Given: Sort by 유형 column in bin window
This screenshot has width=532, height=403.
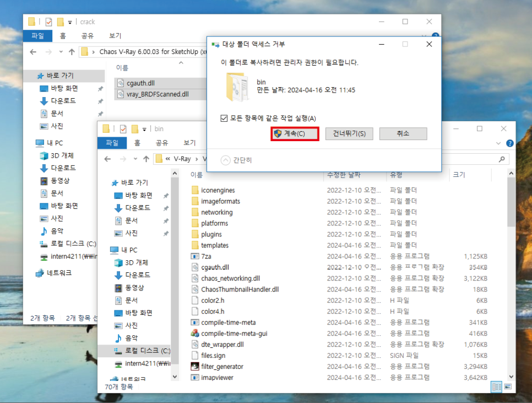Looking at the screenshot, I should pos(397,175).
